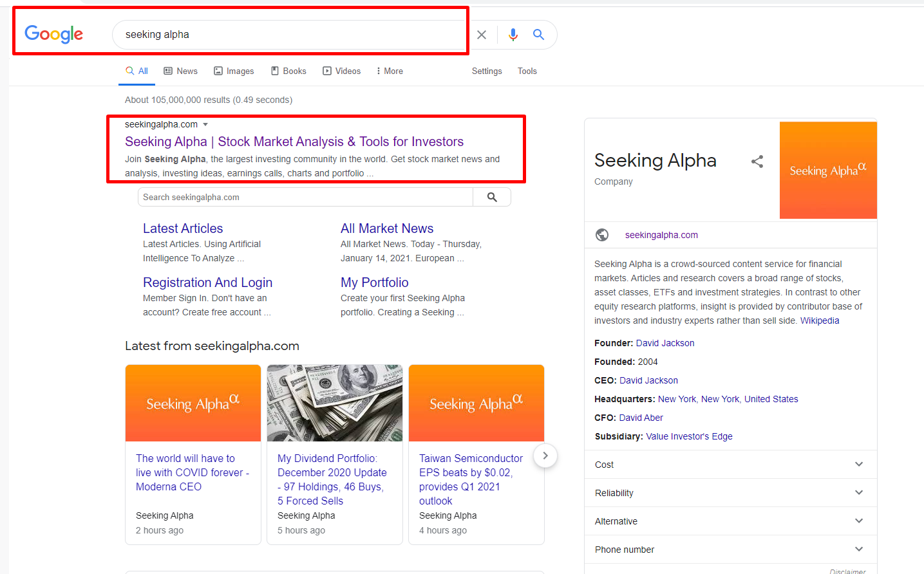This screenshot has height=574, width=924.
Task: Click the Google logo
Action: 53,34
